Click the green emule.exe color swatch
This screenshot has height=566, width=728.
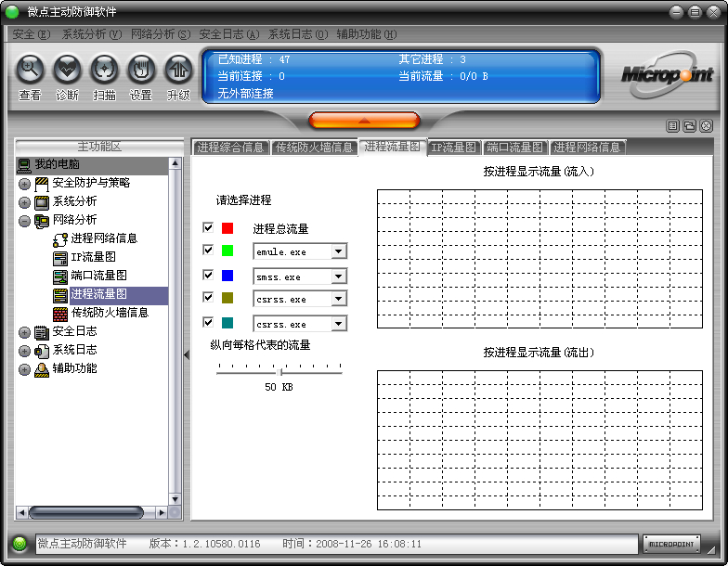click(x=227, y=251)
